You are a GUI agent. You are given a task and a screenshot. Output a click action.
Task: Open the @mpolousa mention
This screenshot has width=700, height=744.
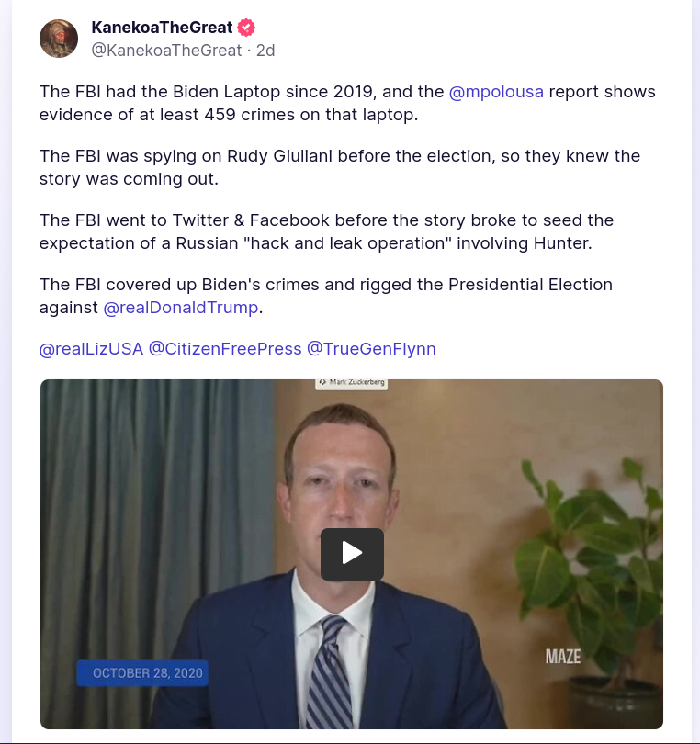(496, 92)
